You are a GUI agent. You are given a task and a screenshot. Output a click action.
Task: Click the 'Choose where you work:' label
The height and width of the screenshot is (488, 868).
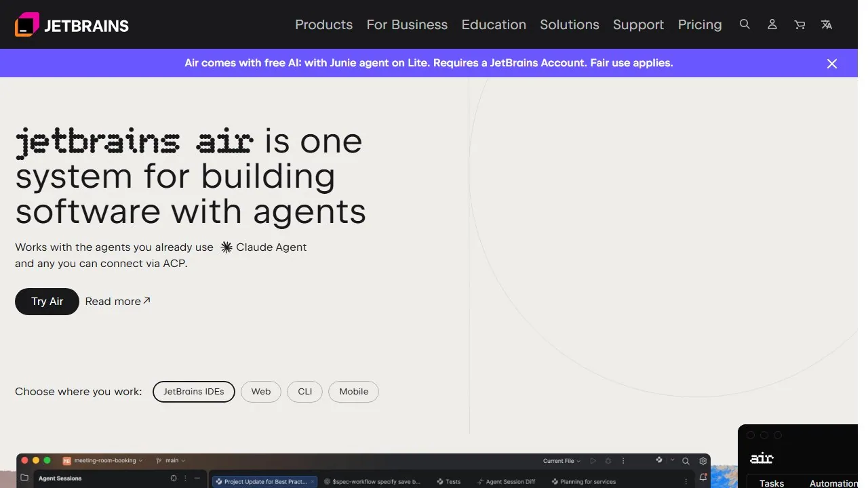click(x=79, y=392)
